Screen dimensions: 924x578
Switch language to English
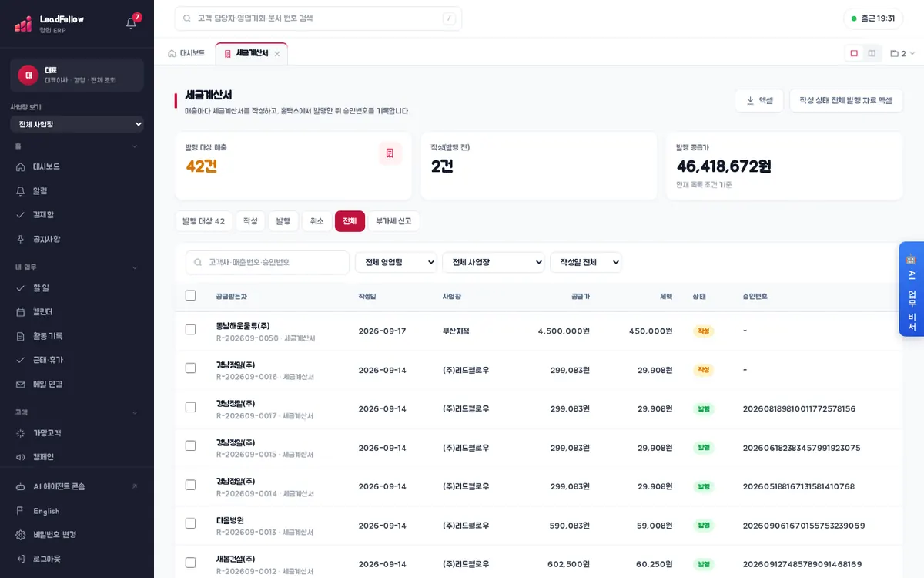coord(77,511)
